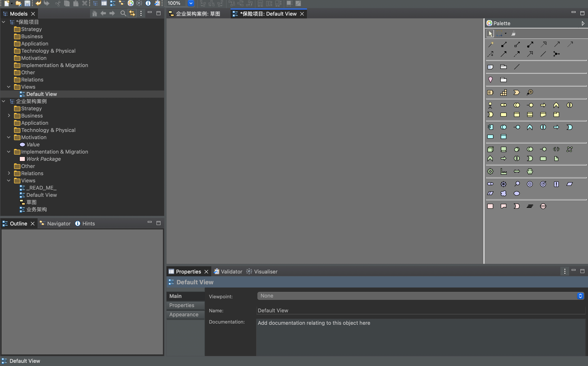Pick the pink Location pin element
The width and height of the screenshot is (588, 366).
point(490,80)
